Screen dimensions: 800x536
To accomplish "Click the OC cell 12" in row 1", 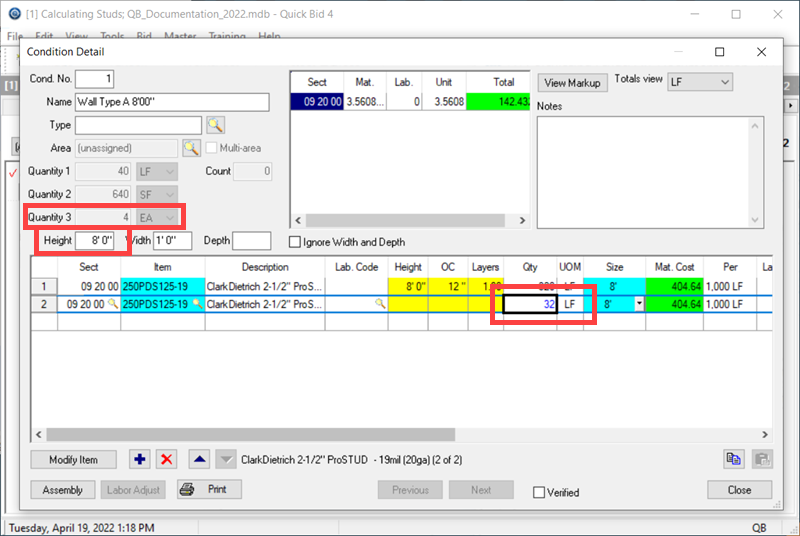I will 448,286.
